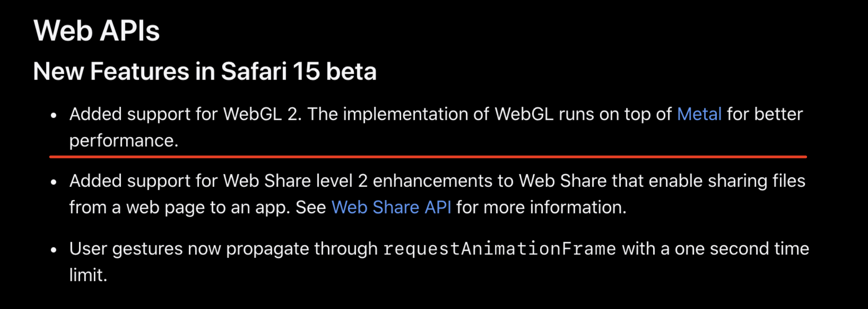868x309 pixels.
Task: Click the words 'for more information.'
Action: (541, 207)
